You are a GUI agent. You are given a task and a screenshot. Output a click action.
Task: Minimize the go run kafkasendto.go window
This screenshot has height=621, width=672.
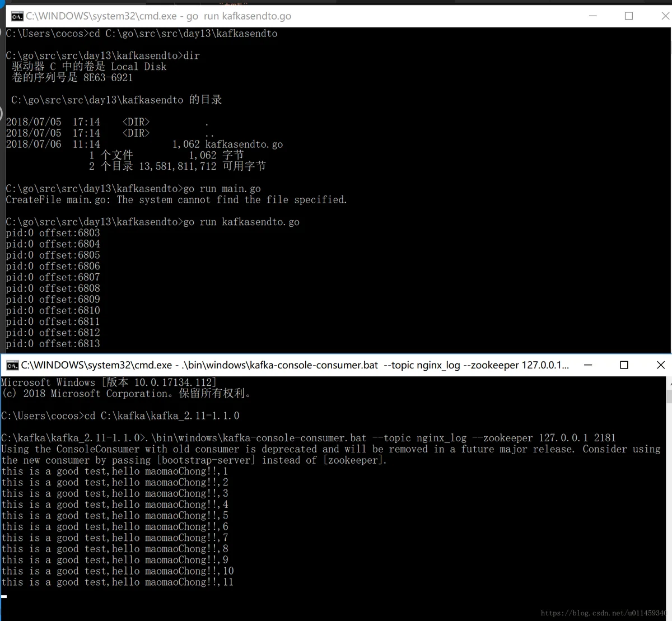coord(593,16)
